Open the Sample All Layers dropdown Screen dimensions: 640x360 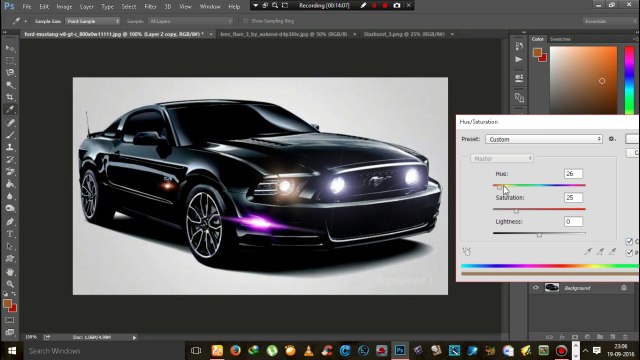click(191, 21)
